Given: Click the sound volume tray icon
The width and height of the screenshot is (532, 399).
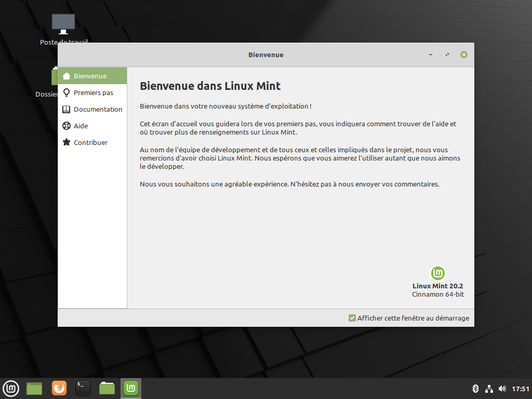Looking at the screenshot, I should (x=502, y=389).
